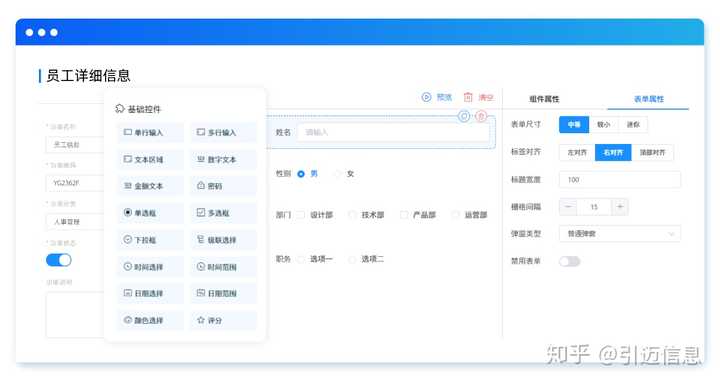720x384 pixels.
Task: Set form size to 迷你
Action: [x=633, y=124]
